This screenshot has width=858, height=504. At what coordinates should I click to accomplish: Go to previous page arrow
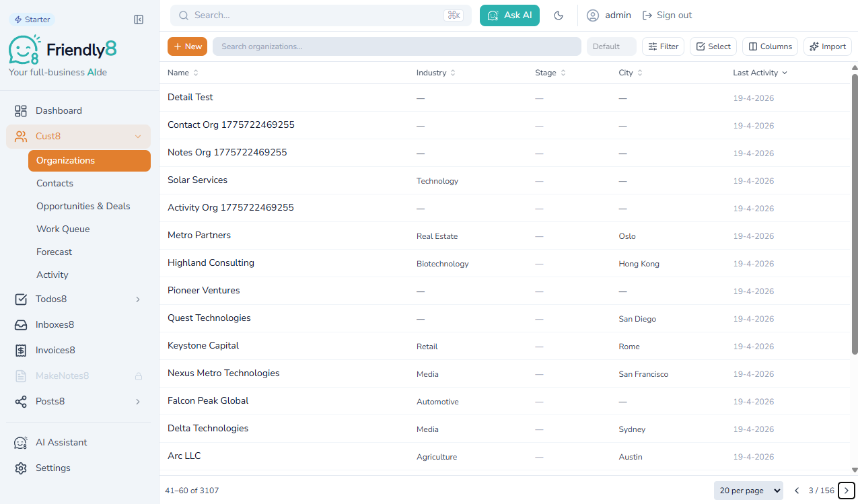(797, 491)
